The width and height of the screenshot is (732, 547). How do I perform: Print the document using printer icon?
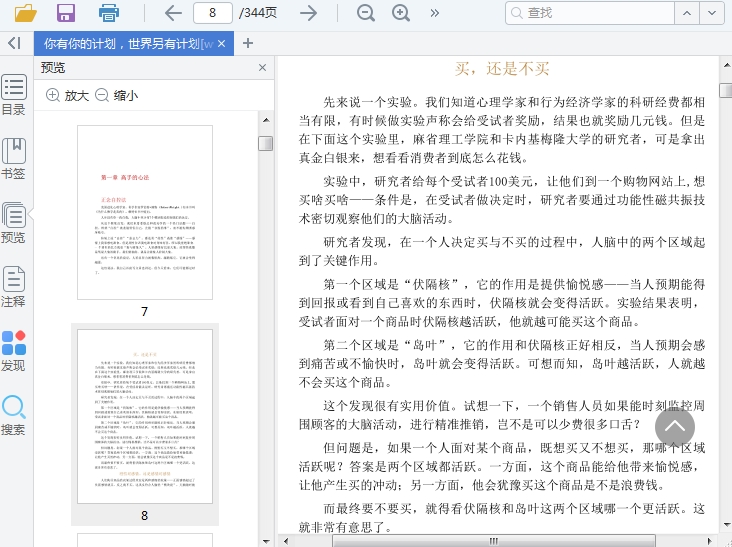pyautogui.click(x=108, y=13)
